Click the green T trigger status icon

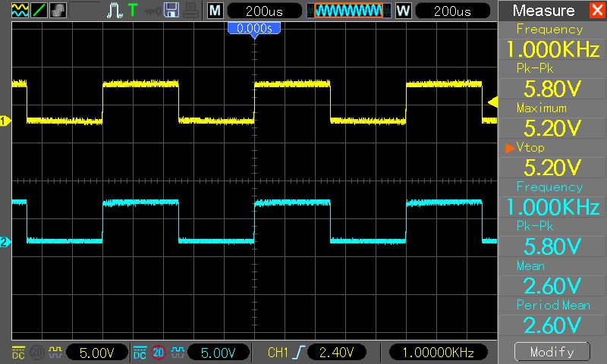click(x=134, y=11)
